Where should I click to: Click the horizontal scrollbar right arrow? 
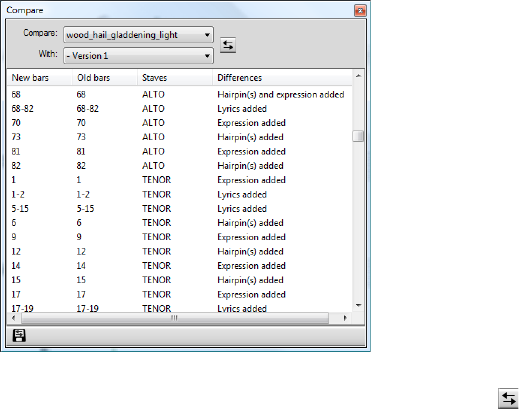click(345, 318)
